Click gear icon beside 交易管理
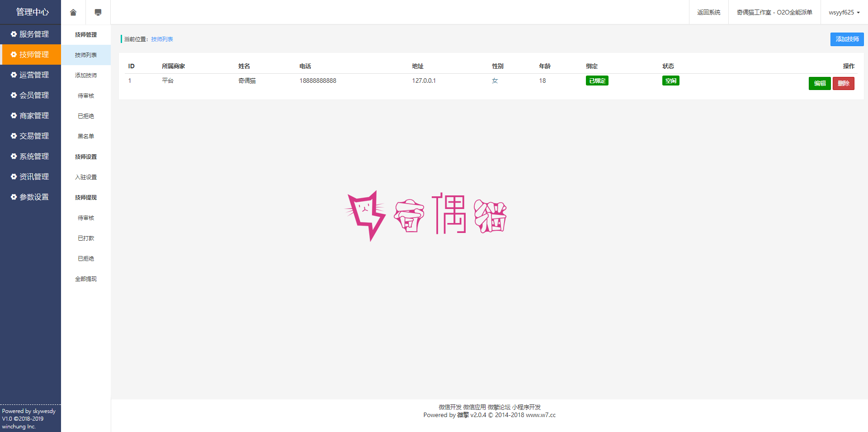Screen dimensions: 868x432 click(14, 136)
